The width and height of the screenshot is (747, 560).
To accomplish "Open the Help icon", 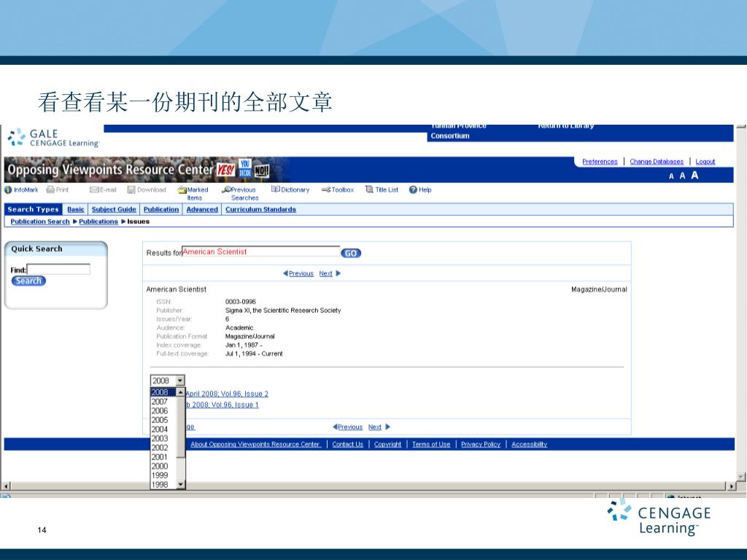I will pos(413,190).
